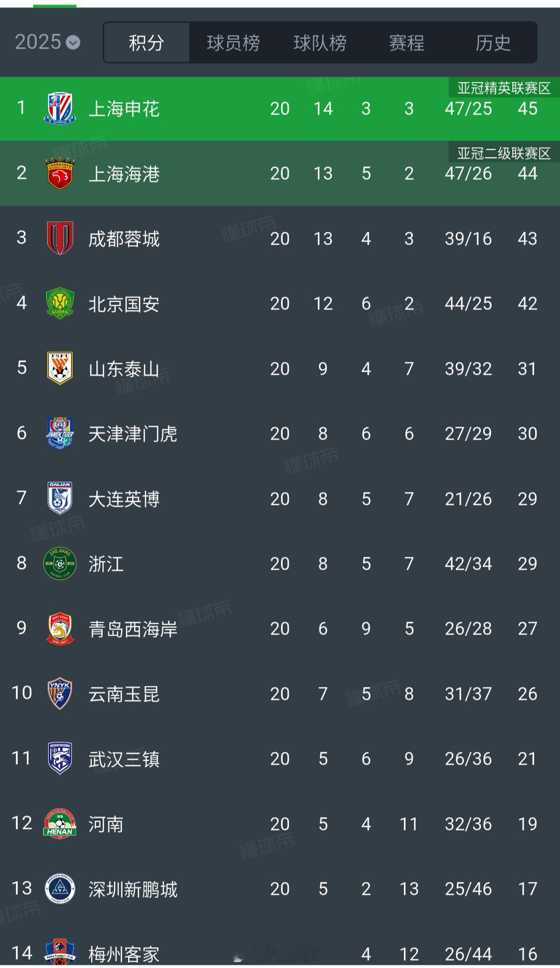Open the 武汉三镇 team name
The width and height of the screenshot is (560, 968).
[124, 759]
